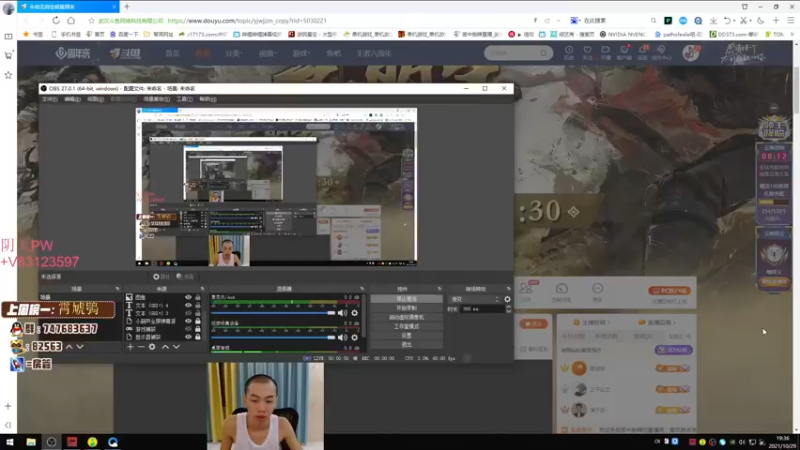Pop out the OBS 混音器 mixer dock
The width and height of the screenshot is (800, 450).
[x=362, y=289]
